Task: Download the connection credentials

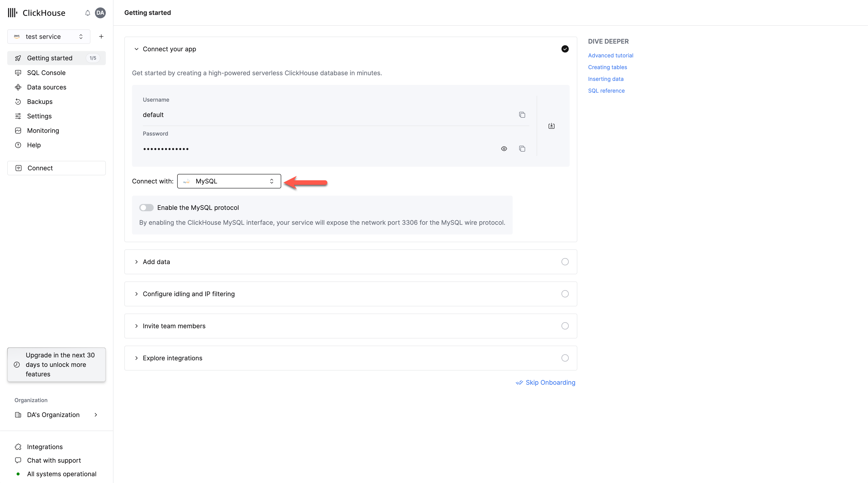Action: tap(552, 126)
